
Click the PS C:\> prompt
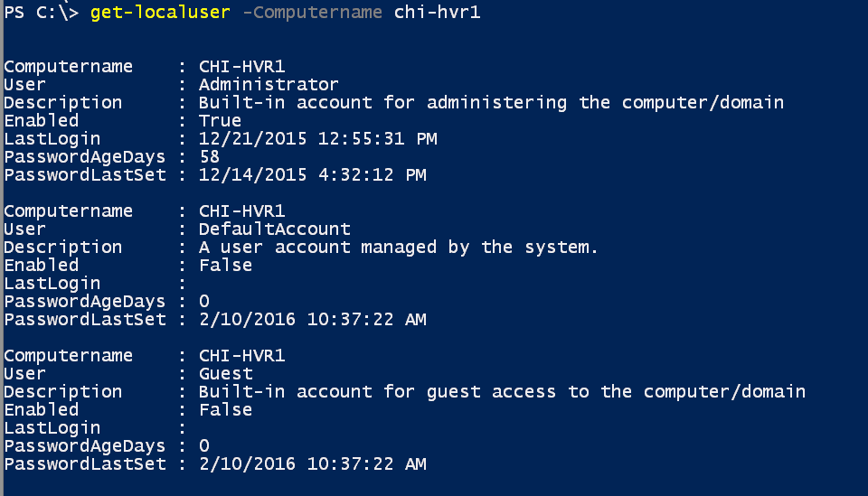(x=41, y=12)
